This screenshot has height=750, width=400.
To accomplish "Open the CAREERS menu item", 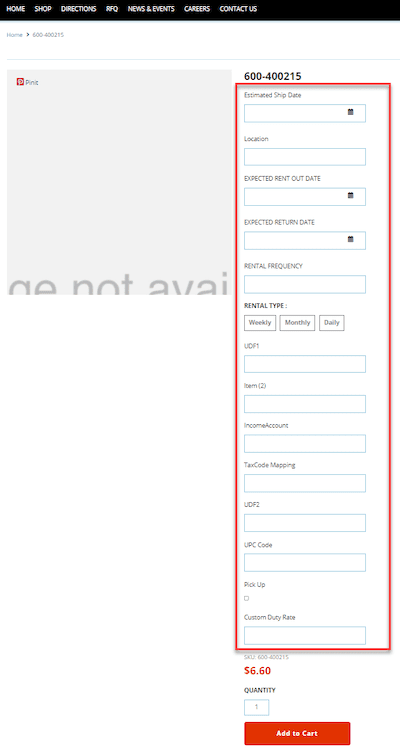I will [197, 9].
